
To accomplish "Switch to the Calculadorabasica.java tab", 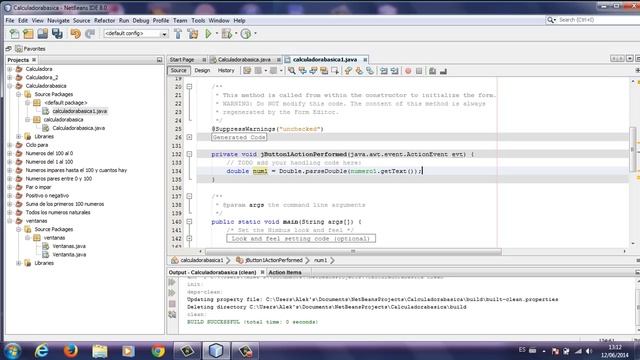I will 244,60.
